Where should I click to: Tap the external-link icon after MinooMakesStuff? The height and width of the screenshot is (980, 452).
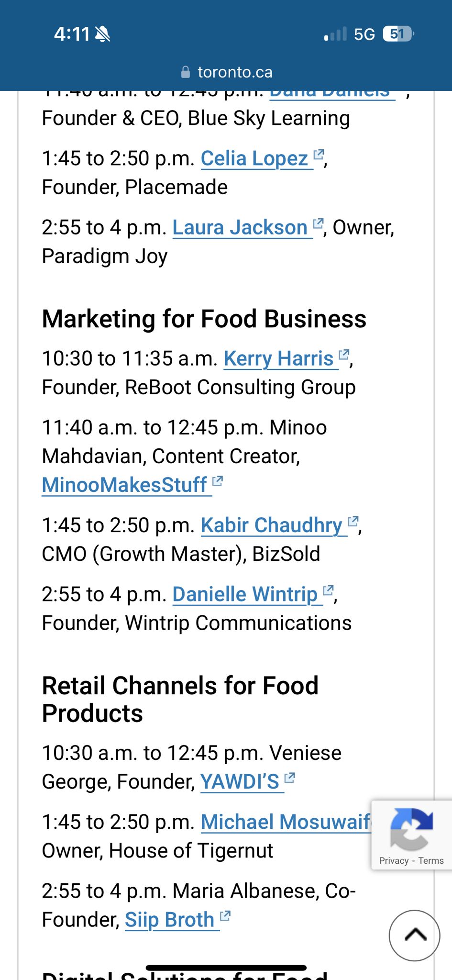click(x=218, y=481)
